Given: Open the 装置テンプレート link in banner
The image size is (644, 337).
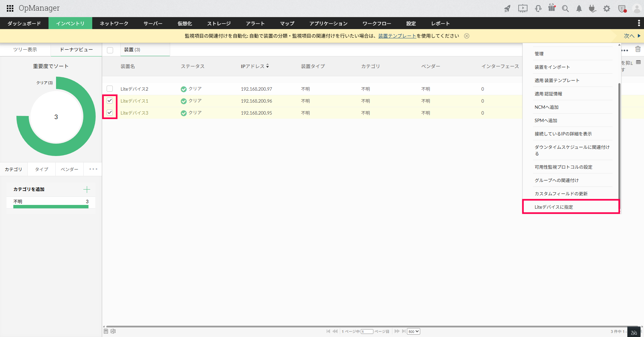Looking at the screenshot, I should click(397, 36).
